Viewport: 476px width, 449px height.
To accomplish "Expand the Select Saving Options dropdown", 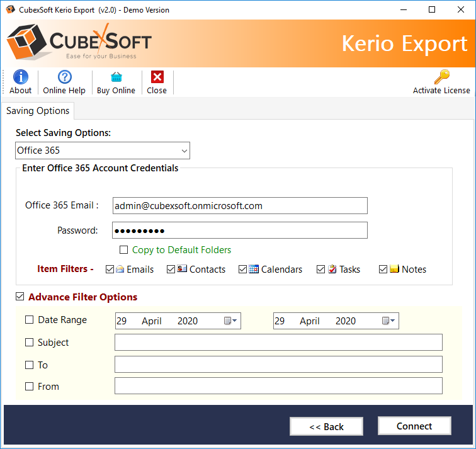I will click(184, 151).
